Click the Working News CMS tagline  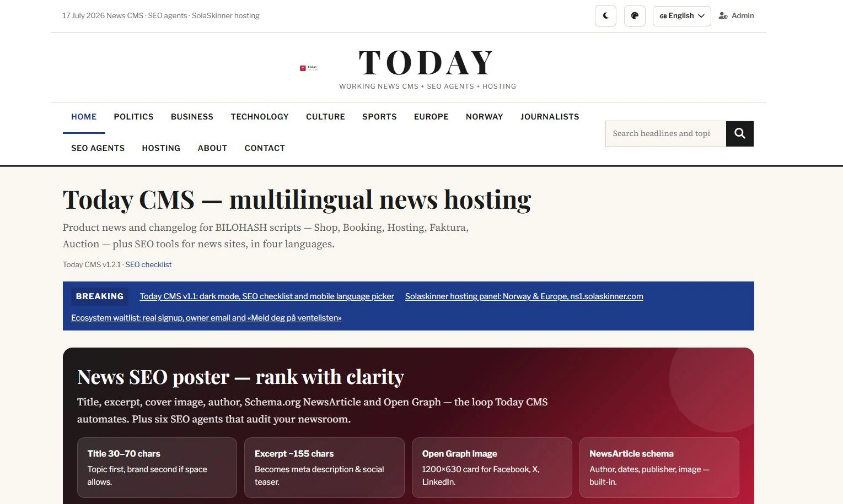[x=427, y=86]
